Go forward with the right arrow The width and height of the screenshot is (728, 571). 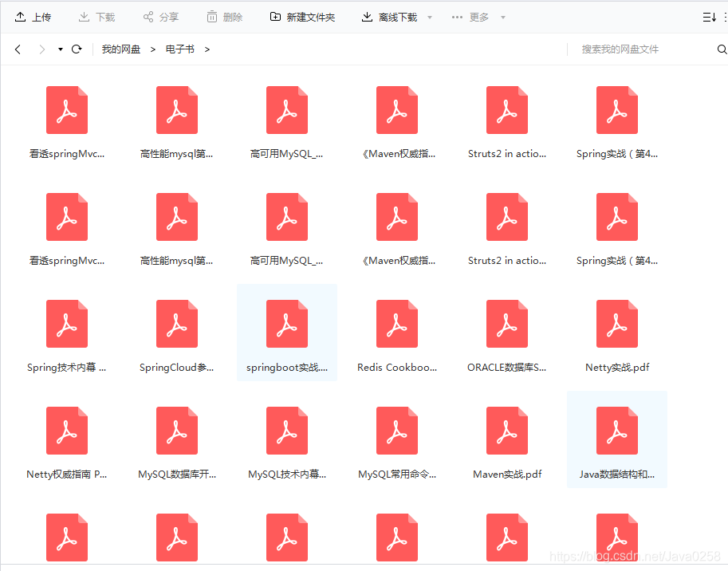[42, 49]
